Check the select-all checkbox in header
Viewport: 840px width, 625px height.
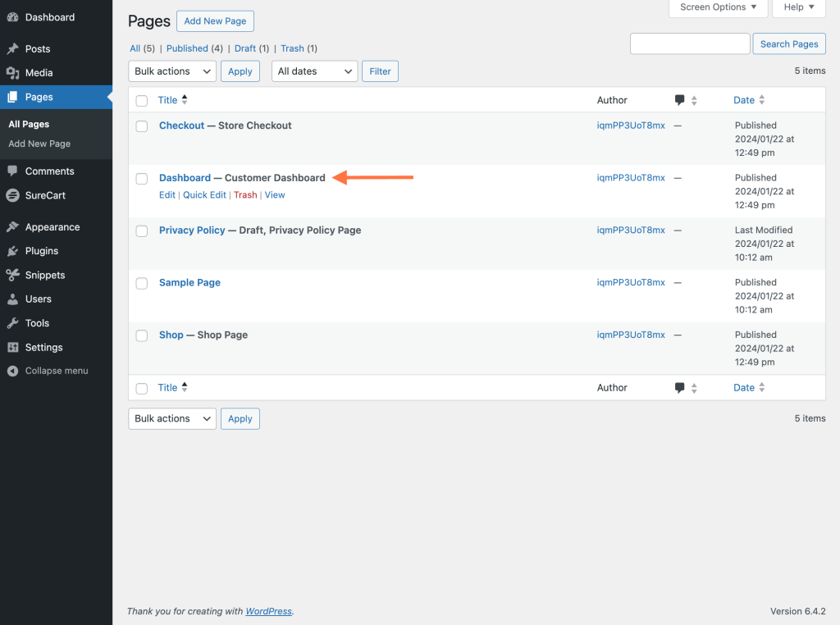point(141,99)
